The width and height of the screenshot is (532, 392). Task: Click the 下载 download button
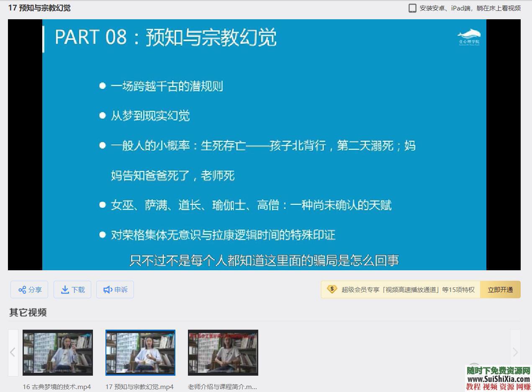(72, 289)
